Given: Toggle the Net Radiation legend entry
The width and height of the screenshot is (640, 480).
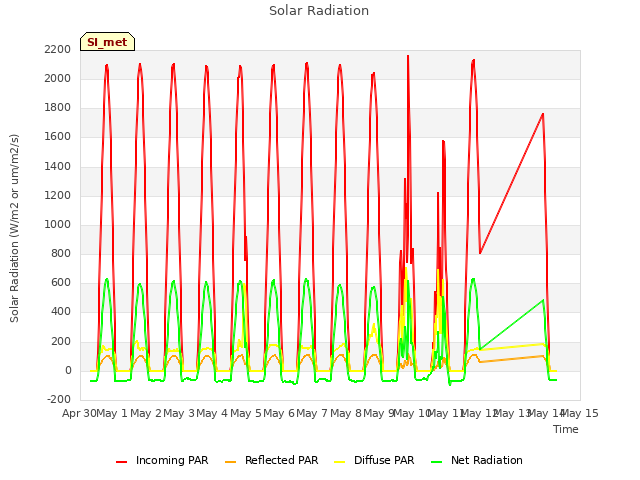Looking at the screenshot, I should coord(477,460).
